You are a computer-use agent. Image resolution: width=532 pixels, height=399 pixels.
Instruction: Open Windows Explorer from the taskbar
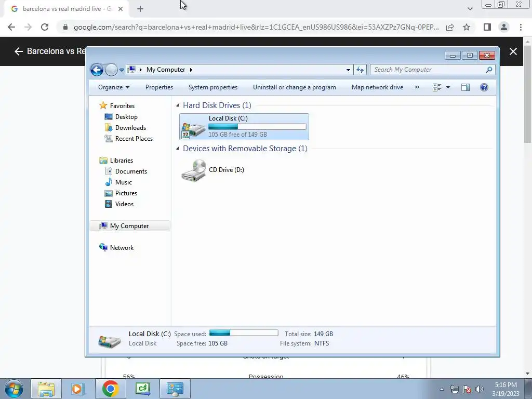(x=46, y=389)
